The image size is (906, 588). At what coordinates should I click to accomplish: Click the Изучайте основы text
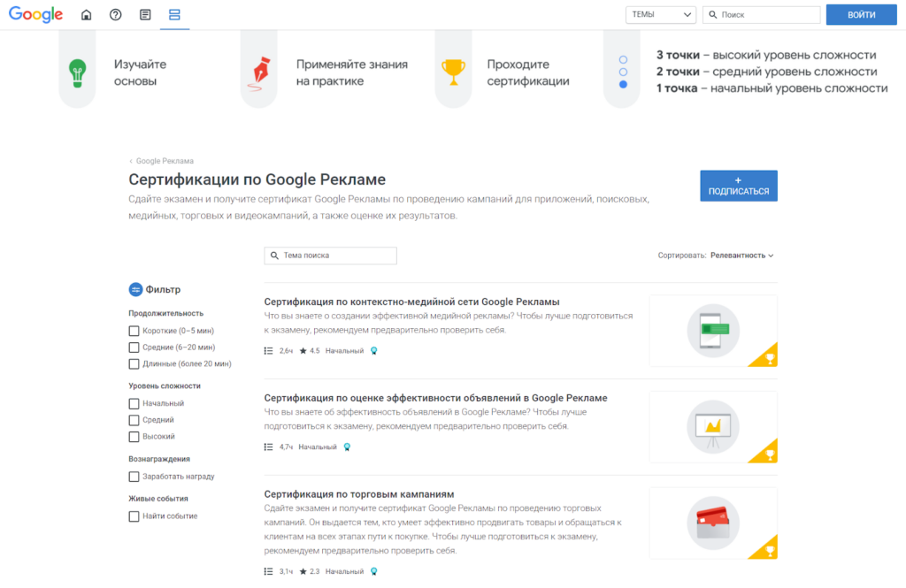pos(140,73)
